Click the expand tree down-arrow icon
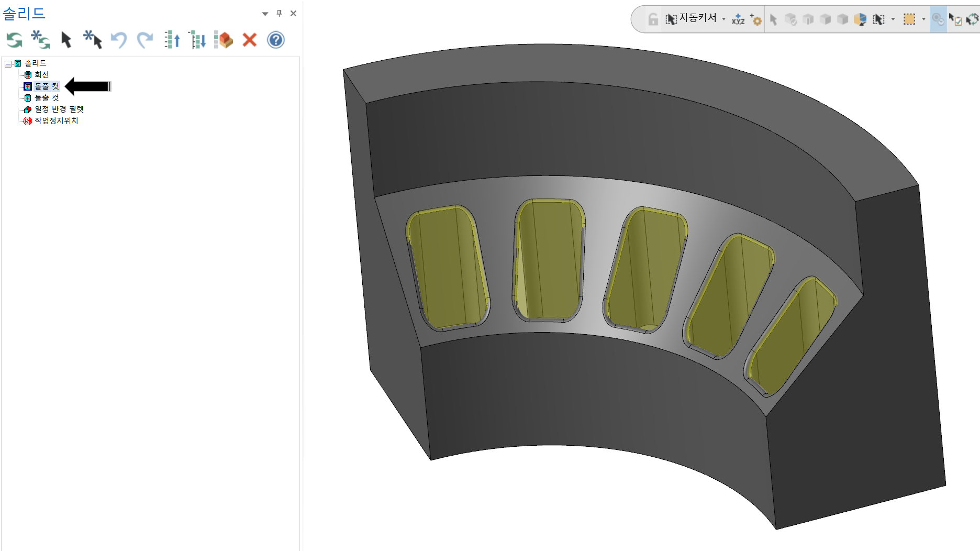This screenshot has height=551, width=980. pos(197,40)
